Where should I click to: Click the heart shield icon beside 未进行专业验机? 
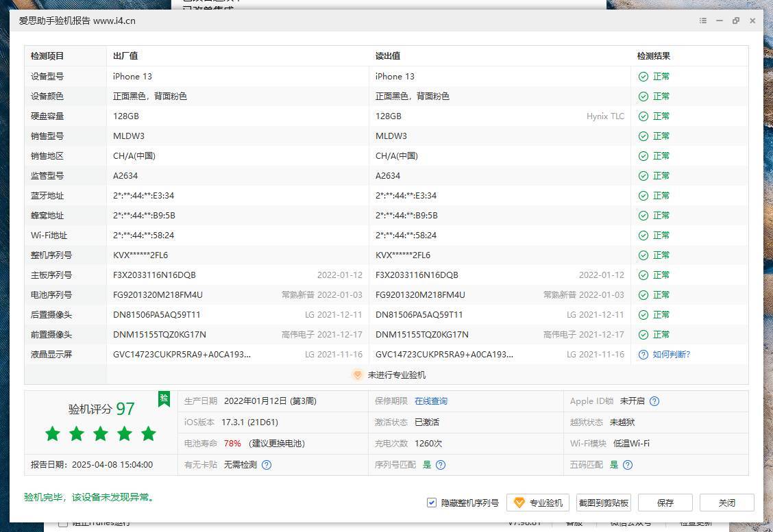tap(358, 375)
